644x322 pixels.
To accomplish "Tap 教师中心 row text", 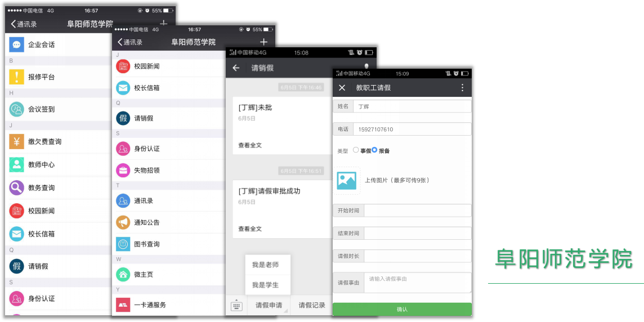I will click(42, 165).
